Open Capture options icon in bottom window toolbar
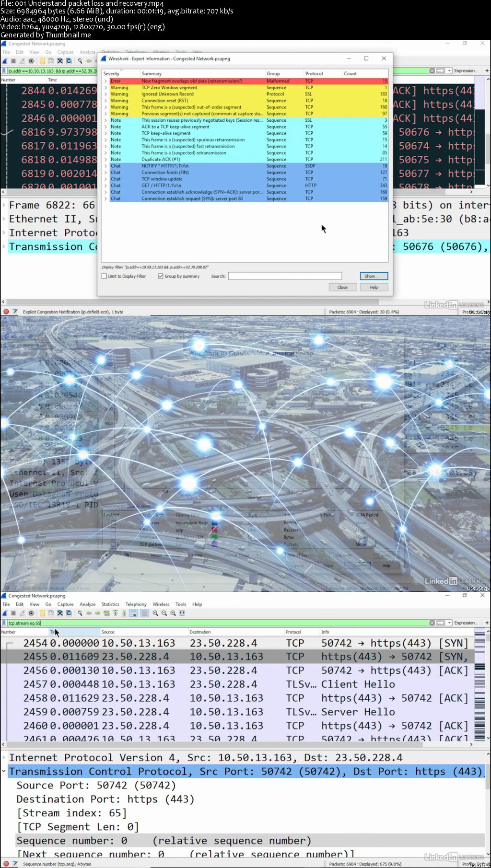The height and width of the screenshot is (868, 491). click(x=31, y=613)
